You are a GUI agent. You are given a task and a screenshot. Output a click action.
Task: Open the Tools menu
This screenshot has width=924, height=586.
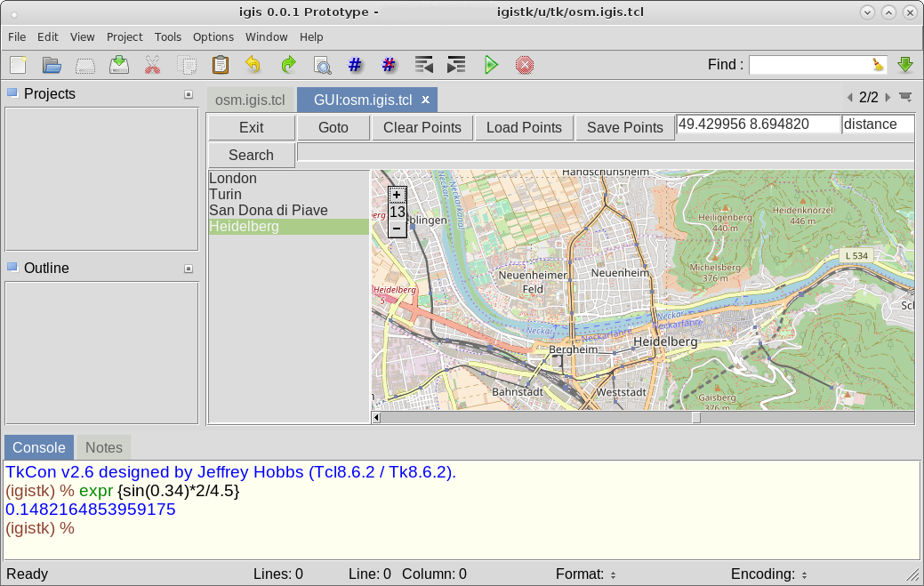point(168,37)
